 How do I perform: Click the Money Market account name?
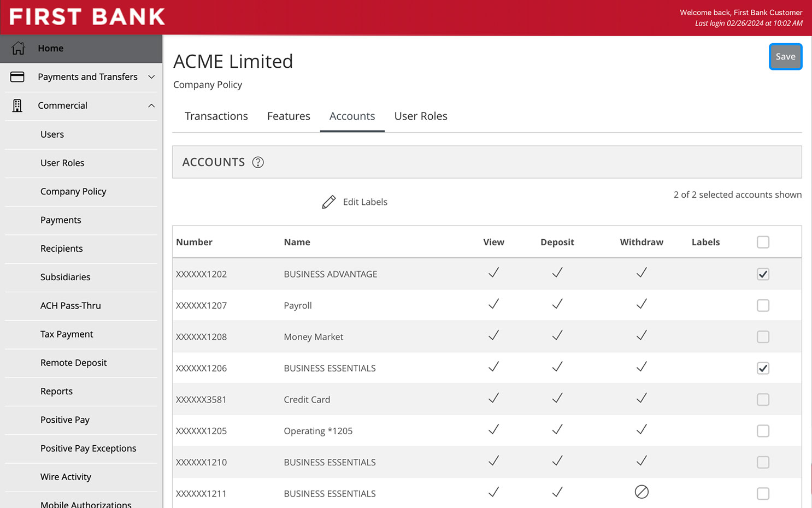coord(314,337)
